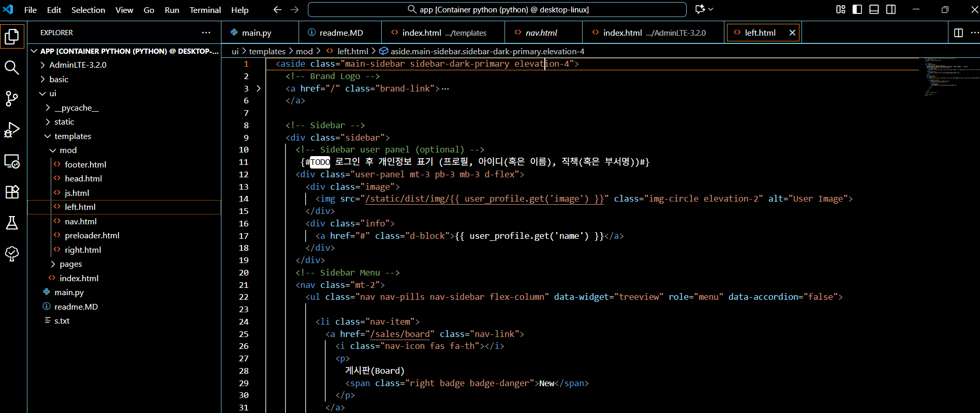Viewport: 980px width, 413px height.
Task: Open right.html in the explorer
Action: (83, 250)
